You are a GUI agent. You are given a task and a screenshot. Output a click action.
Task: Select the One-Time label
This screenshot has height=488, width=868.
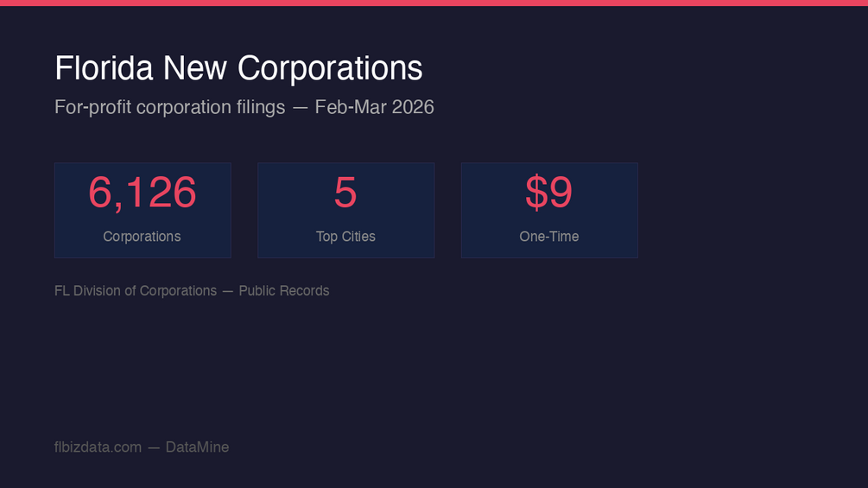click(x=548, y=237)
